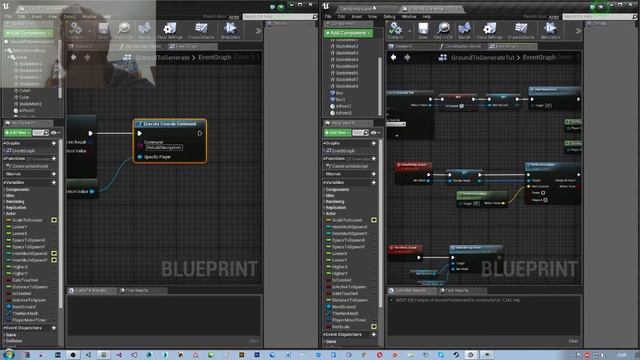Viewport: 640px width, 360px height.
Task: Toggle Sweep checkbox on right graph node
Action: tap(543, 193)
